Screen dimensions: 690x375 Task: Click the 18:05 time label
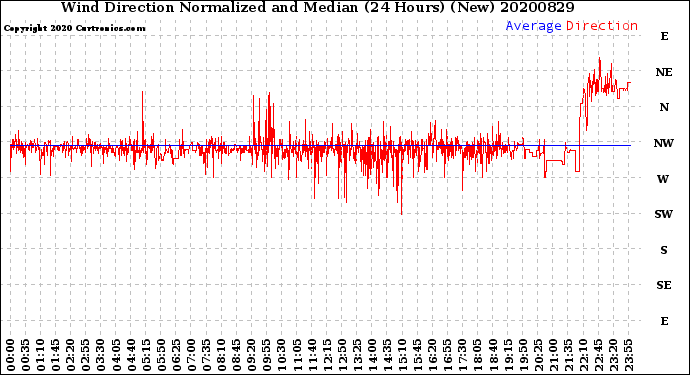[477, 355]
